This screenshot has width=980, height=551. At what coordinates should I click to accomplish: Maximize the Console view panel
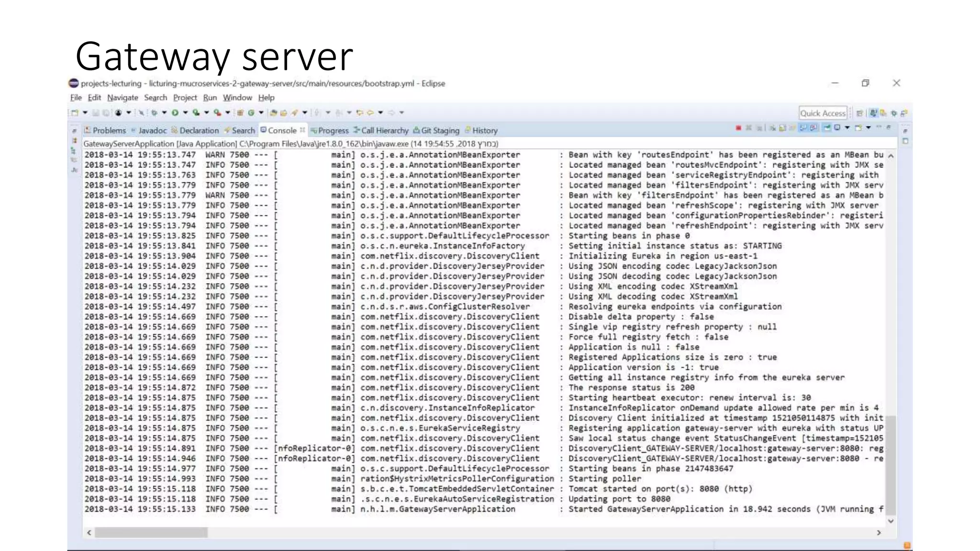pos(889,127)
